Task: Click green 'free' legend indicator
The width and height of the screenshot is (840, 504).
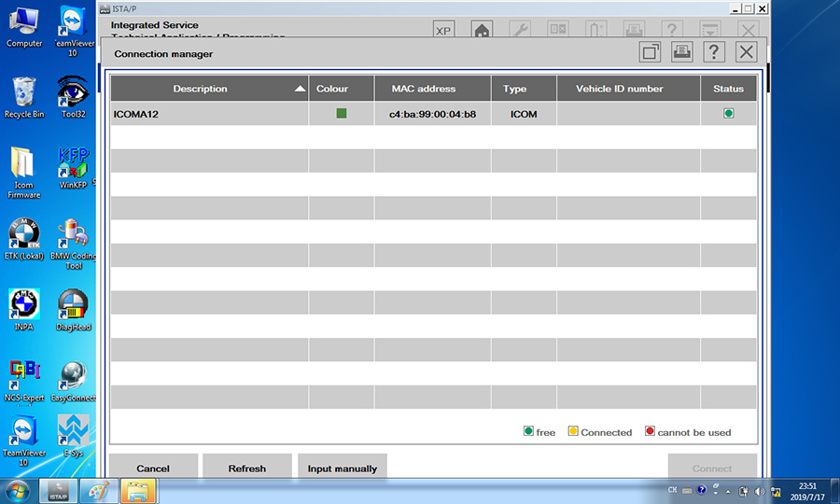Action: pos(528,431)
